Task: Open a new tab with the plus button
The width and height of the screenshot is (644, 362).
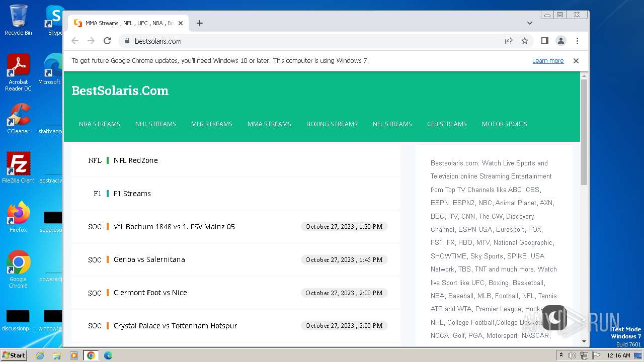Action: click(x=200, y=23)
